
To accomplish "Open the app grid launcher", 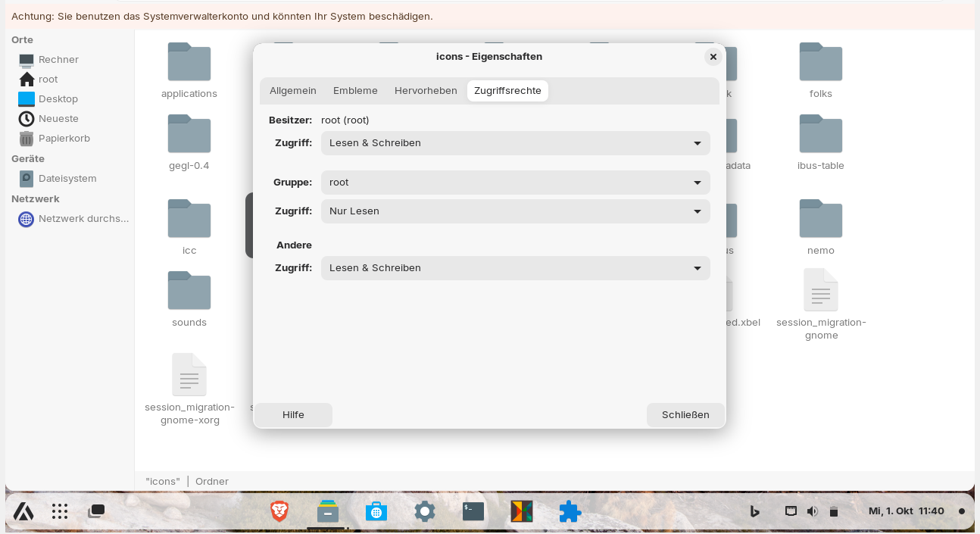I will [x=60, y=511].
